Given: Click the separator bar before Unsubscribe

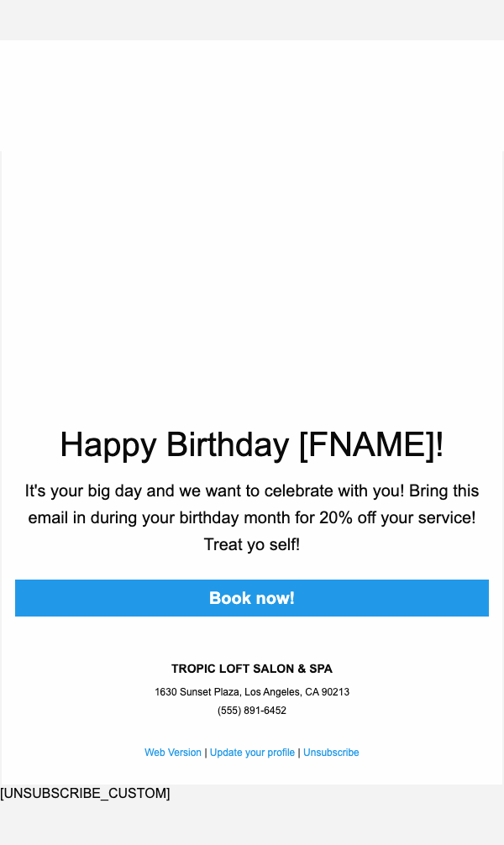Looking at the screenshot, I should click(299, 753).
